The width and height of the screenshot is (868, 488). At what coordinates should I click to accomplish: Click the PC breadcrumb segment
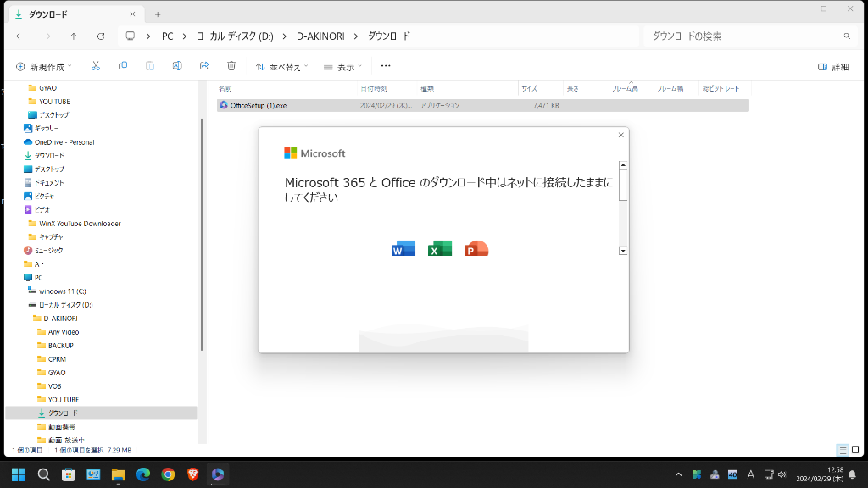(167, 36)
